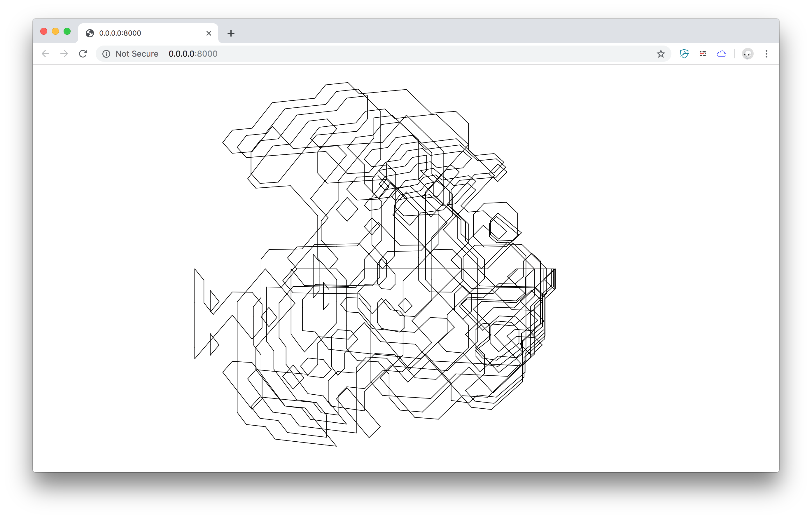Open the shield extension icon
This screenshot has width=812, height=519.
[x=684, y=54]
